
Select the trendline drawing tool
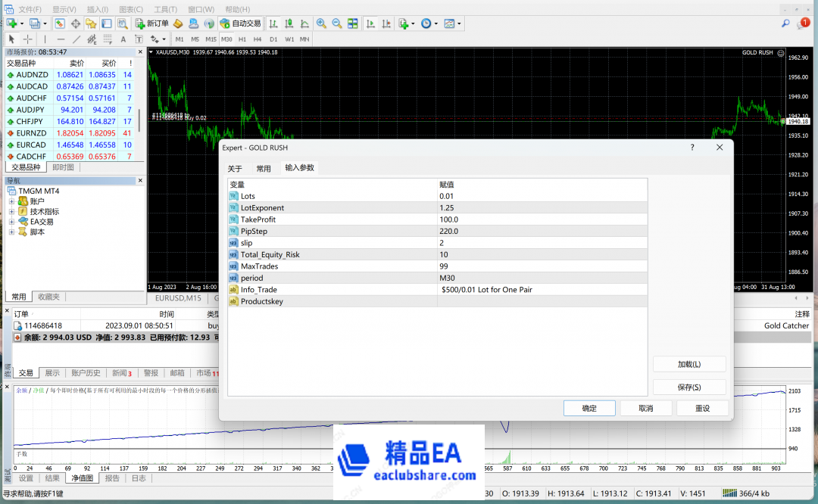[x=76, y=39]
